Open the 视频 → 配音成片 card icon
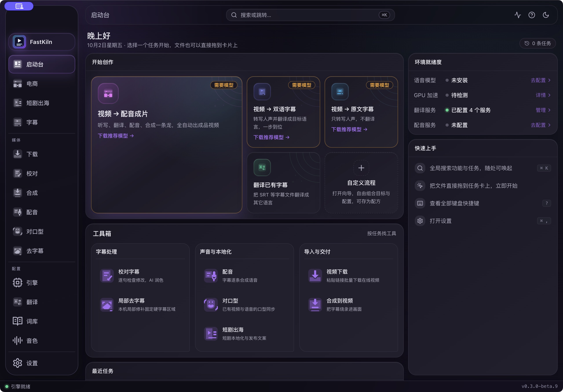The height and width of the screenshot is (392, 563). (x=108, y=93)
